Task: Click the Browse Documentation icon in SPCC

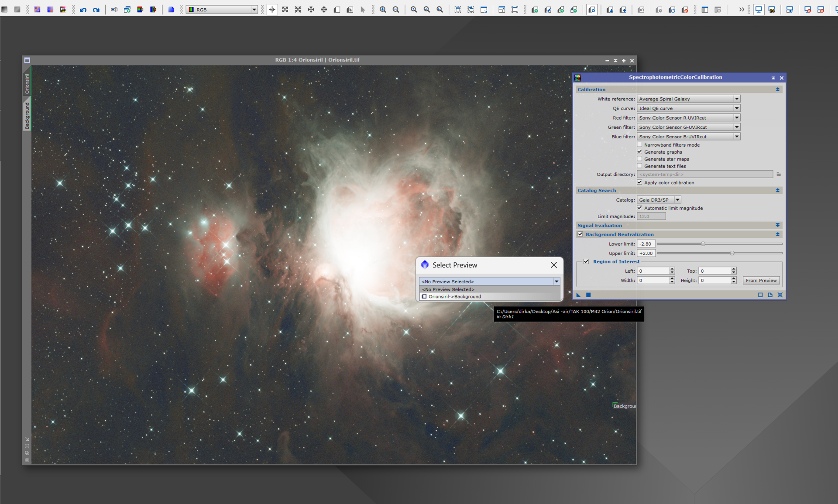Action: 770,295
